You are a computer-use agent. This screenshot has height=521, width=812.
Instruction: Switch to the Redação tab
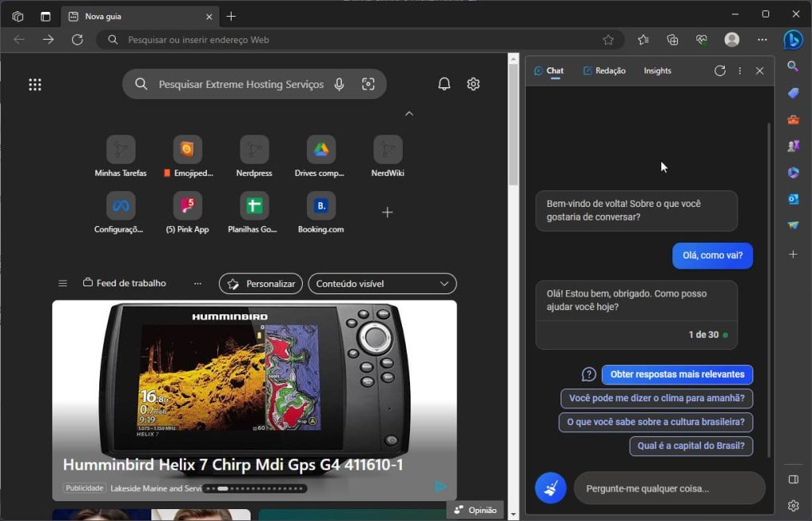(x=604, y=71)
